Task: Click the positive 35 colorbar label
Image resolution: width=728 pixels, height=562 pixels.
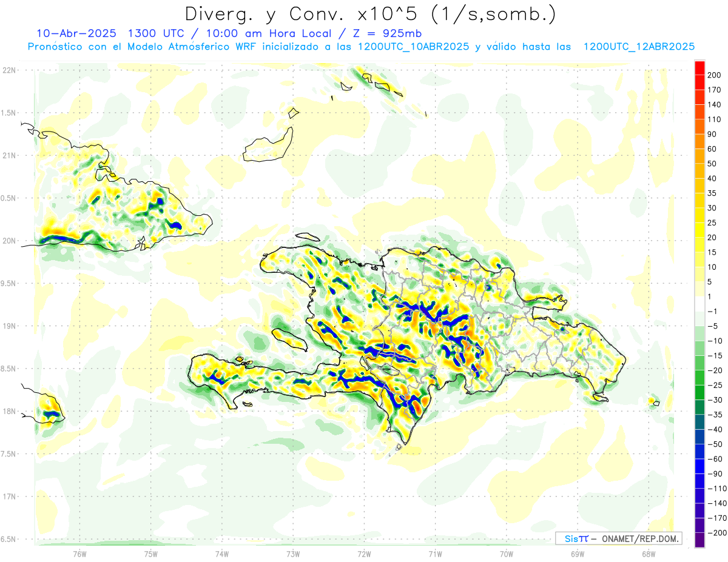Action: pyautogui.click(x=712, y=193)
